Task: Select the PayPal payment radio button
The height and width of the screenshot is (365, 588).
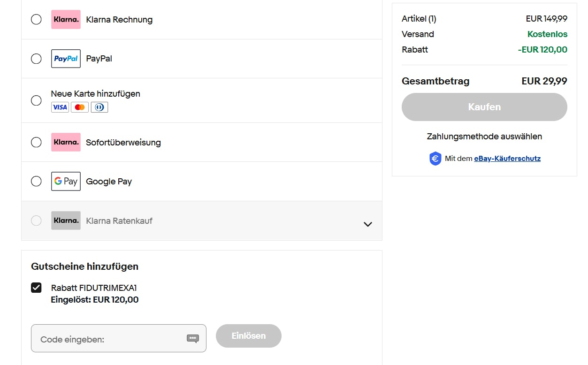Action: (36, 58)
